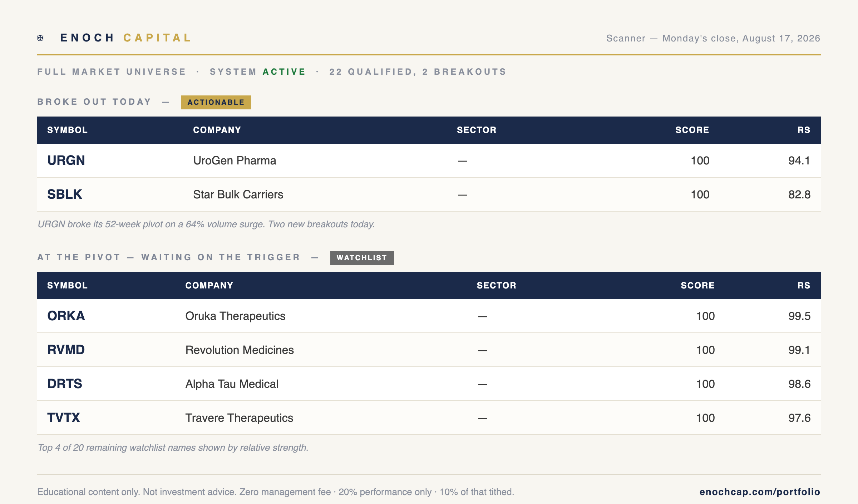Click the note about URGN's 52-week pivot
The image size is (858, 504).
pyautogui.click(x=206, y=224)
